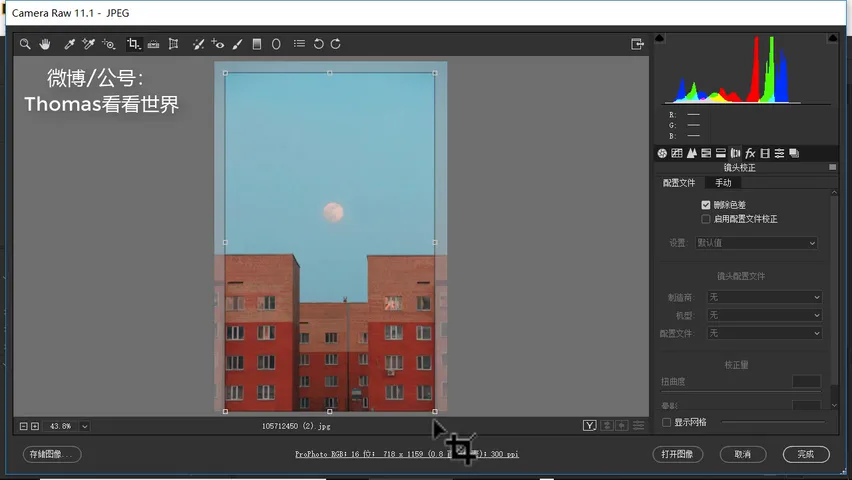Zoom in with the plus button
This screenshot has height=480, width=852.
coord(35,426)
